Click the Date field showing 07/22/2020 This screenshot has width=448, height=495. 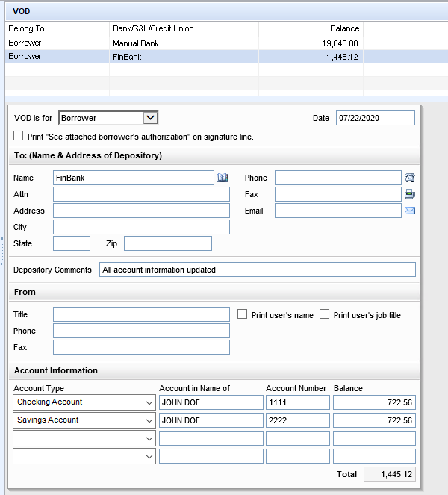[x=375, y=118]
